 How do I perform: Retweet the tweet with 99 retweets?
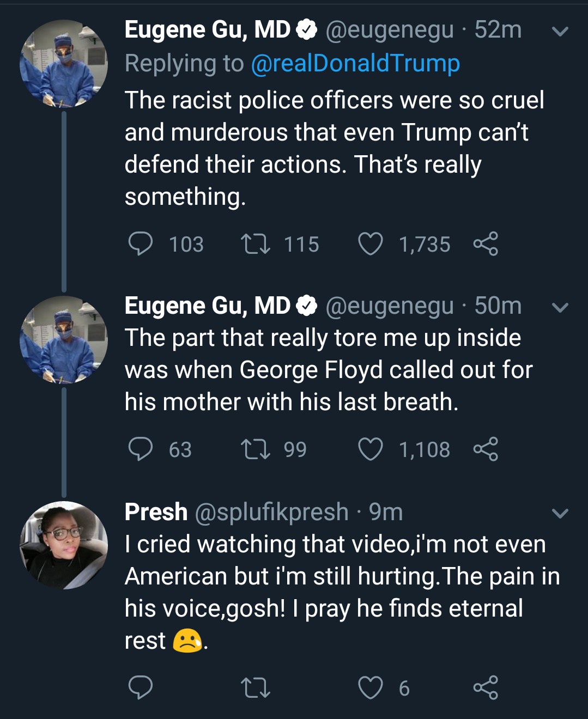(256, 449)
